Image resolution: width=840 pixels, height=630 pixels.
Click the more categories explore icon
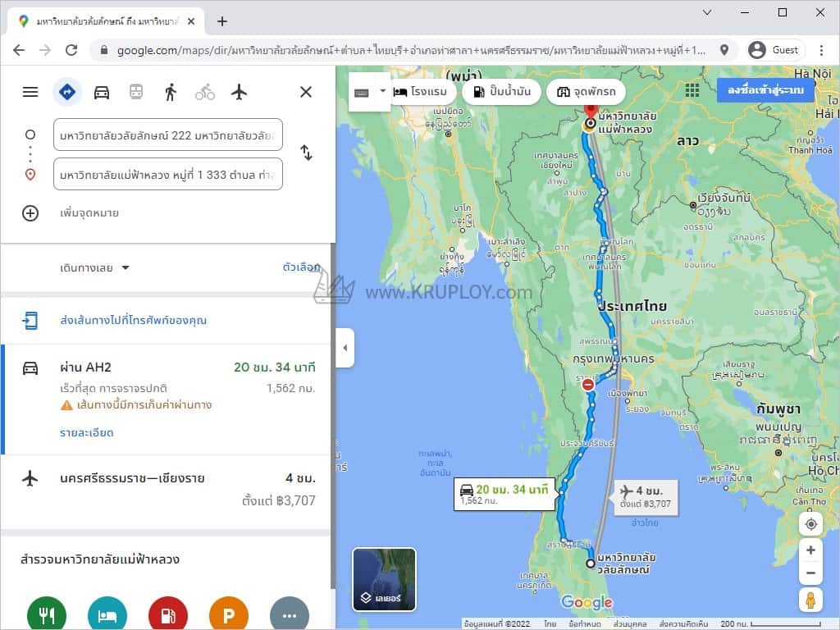(x=290, y=615)
